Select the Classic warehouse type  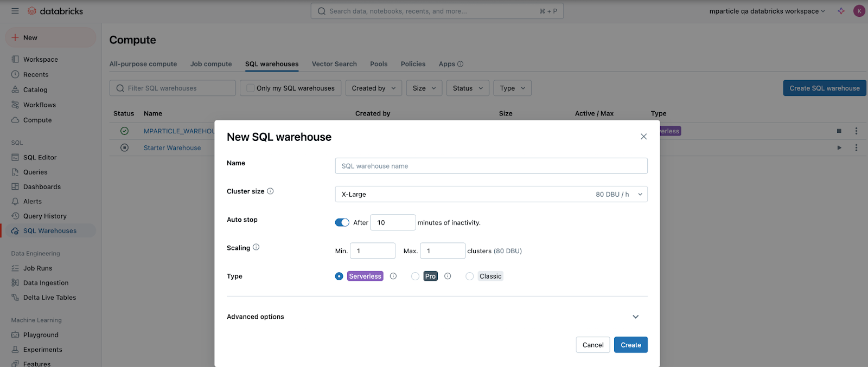pyautogui.click(x=469, y=276)
